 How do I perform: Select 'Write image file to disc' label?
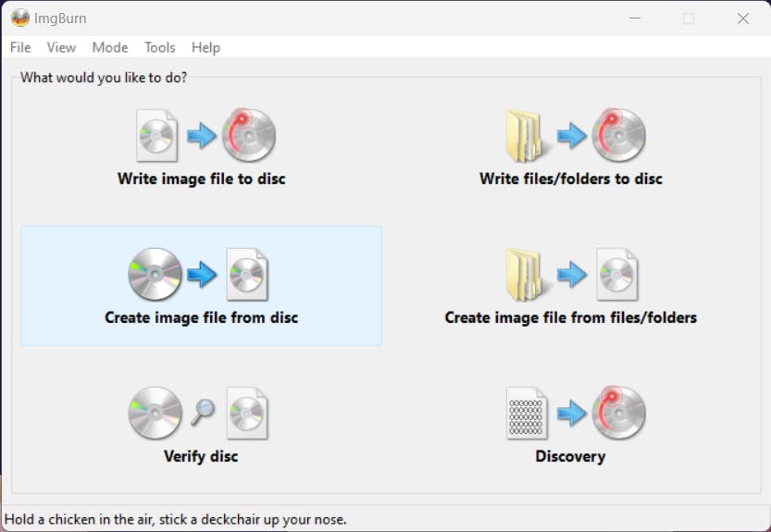tap(201, 179)
